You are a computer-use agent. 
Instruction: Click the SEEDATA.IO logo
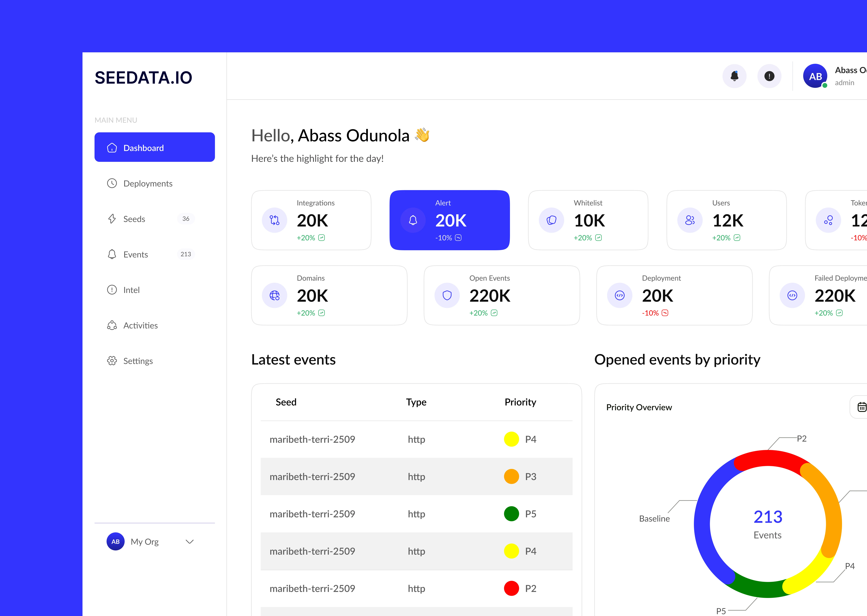click(x=143, y=78)
